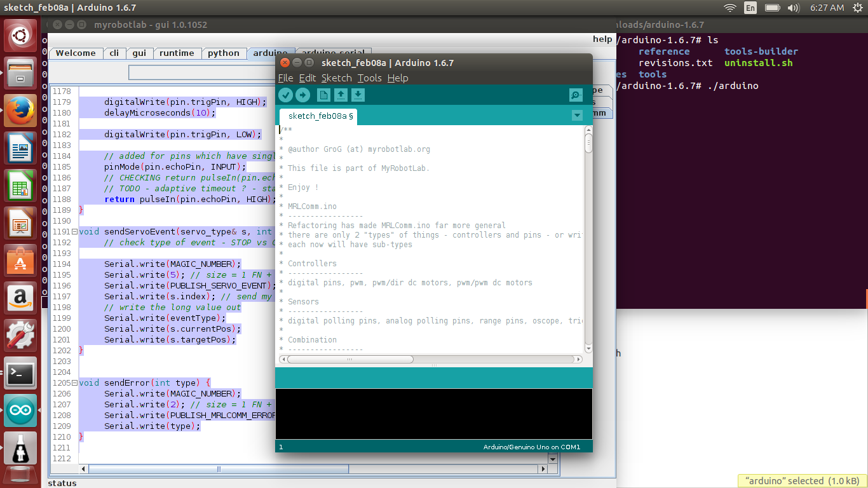This screenshot has height=488, width=868.
Task: Open the Tools menu in Arduino
Action: coord(369,78)
